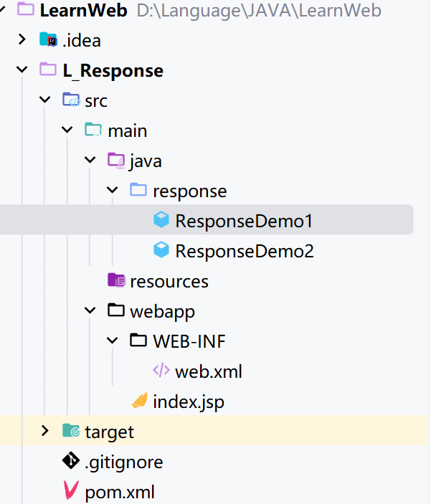Click the web.xml file icon

[161, 371]
